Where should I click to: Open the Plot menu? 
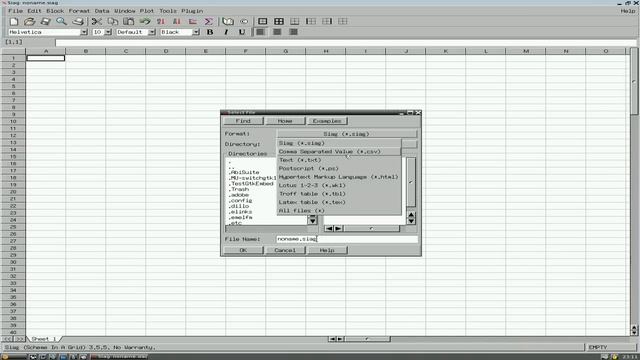pyautogui.click(x=147, y=11)
